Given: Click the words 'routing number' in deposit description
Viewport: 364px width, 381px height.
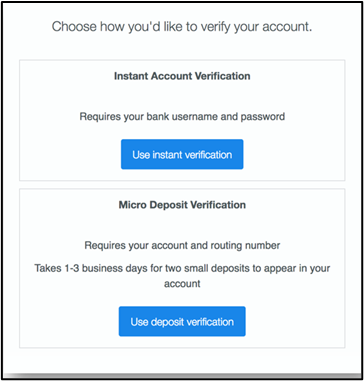Looking at the screenshot, I should coord(246,246).
